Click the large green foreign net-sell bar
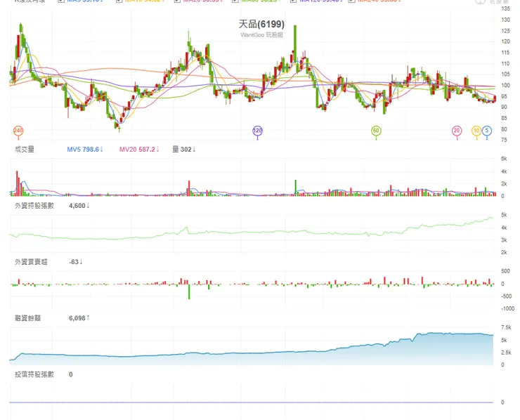 click(189, 291)
